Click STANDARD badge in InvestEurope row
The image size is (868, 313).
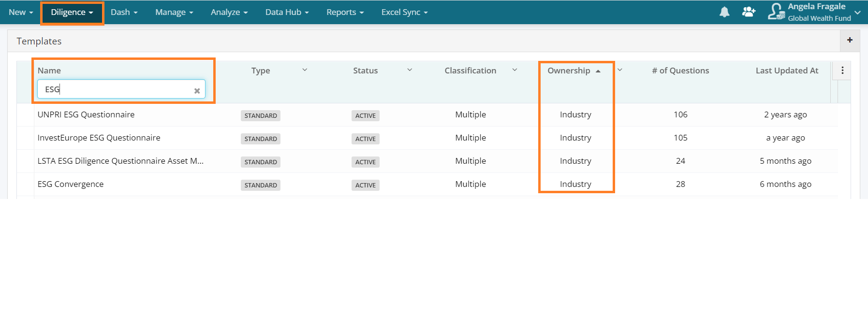pyautogui.click(x=261, y=139)
